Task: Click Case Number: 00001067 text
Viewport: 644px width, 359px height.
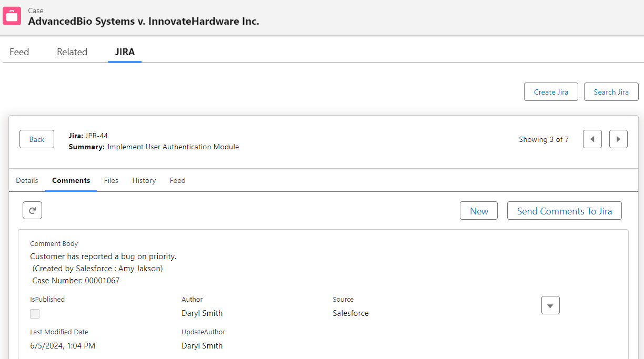Action: pos(76,281)
